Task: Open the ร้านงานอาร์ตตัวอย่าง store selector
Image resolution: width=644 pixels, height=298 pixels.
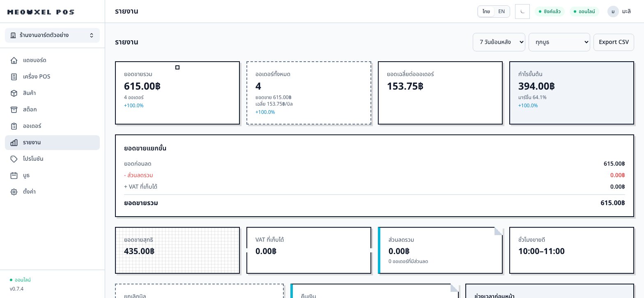Action: coord(52,35)
